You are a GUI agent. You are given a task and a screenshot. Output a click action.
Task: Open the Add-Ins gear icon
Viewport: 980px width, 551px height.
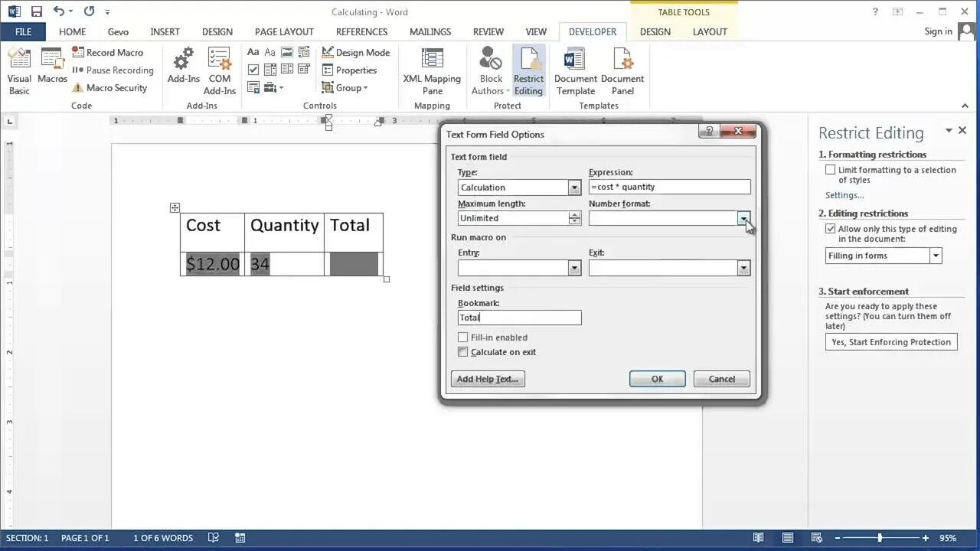point(184,66)
